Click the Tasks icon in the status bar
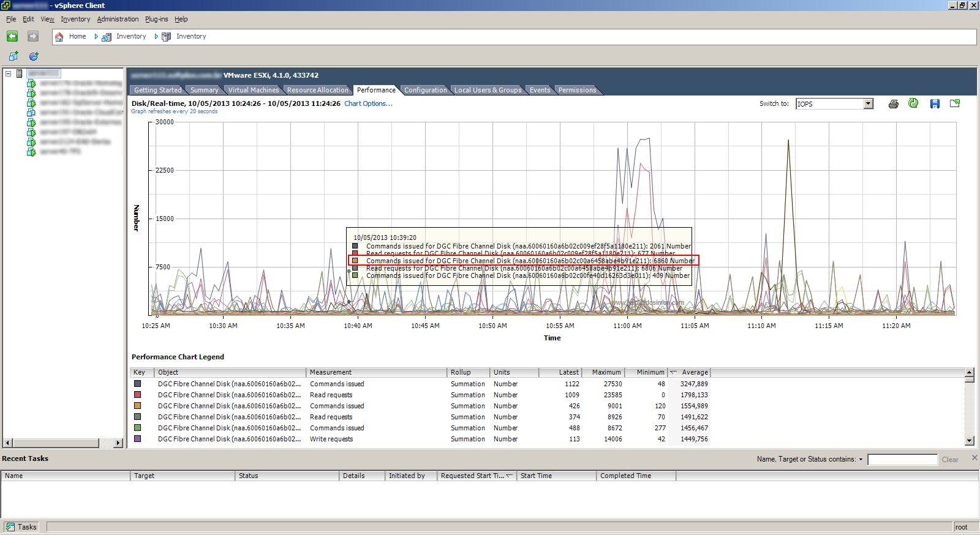 [10, 527]
